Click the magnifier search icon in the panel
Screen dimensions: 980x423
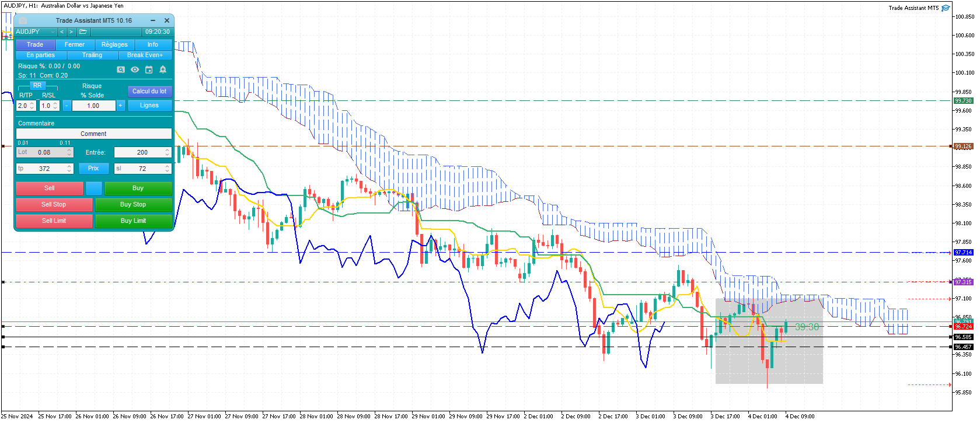click(121, 69)
